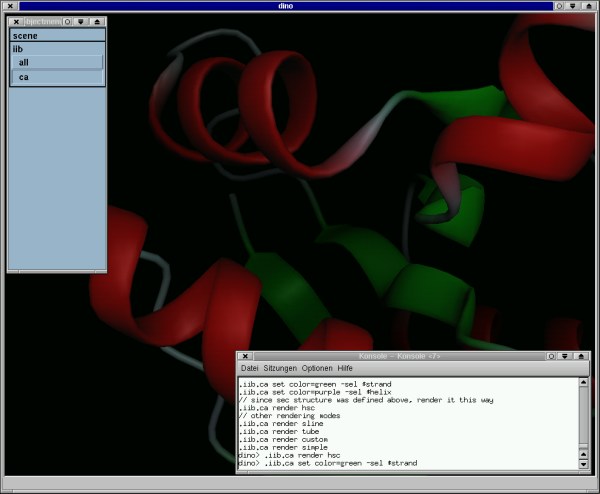
Task: Open the Optionen menu in Konsole
Action: 317,369
